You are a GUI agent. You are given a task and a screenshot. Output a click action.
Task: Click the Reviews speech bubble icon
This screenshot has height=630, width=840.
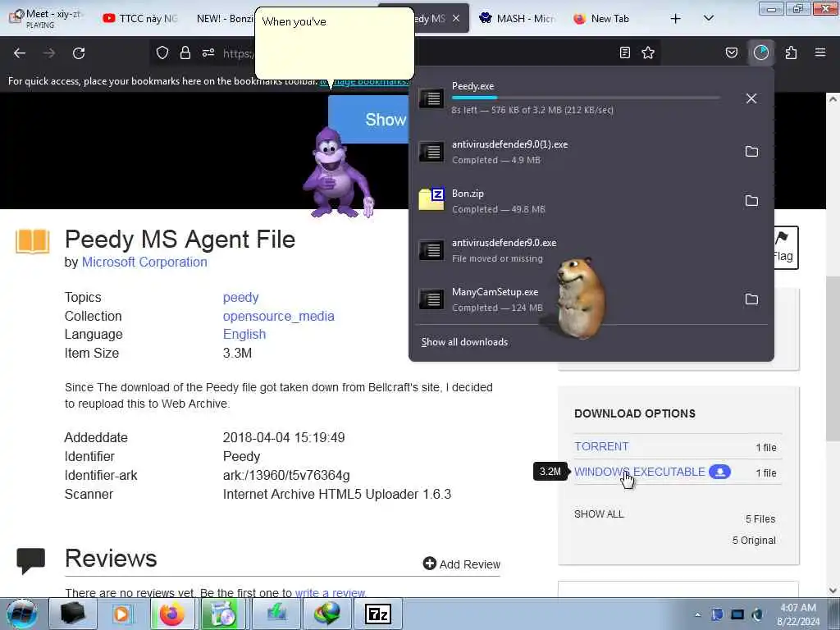coord(30,560)
